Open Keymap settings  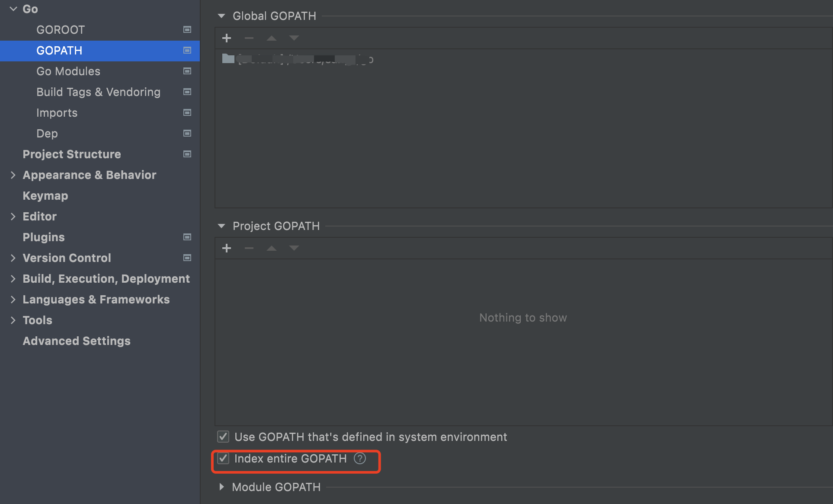pyautogui.click(x=45, y=196)
